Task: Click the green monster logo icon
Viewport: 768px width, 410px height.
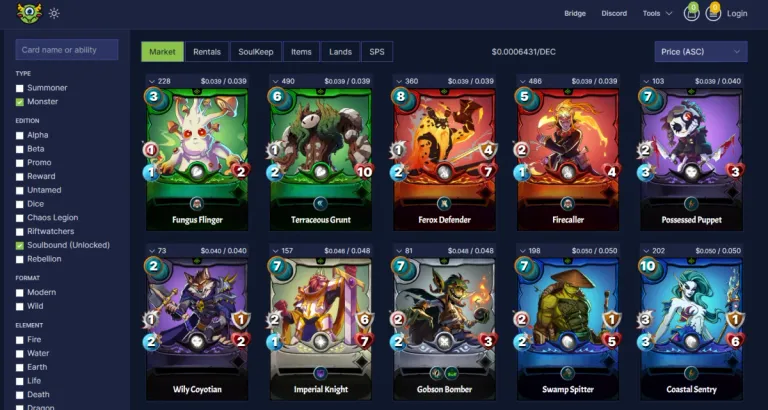Action: click(29, 13)
